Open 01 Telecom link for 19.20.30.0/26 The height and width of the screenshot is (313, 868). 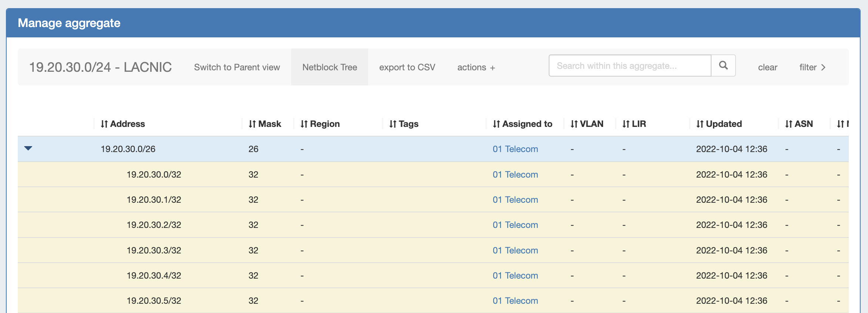(515, 149)
